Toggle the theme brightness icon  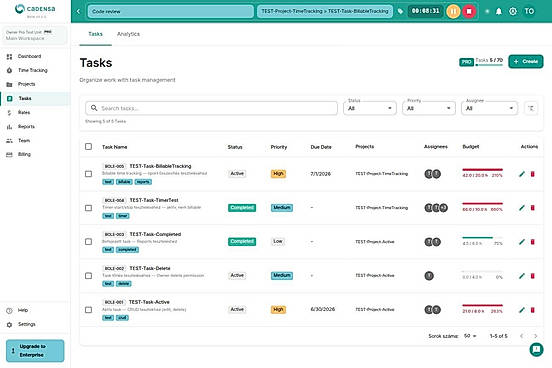click(487, 11)
